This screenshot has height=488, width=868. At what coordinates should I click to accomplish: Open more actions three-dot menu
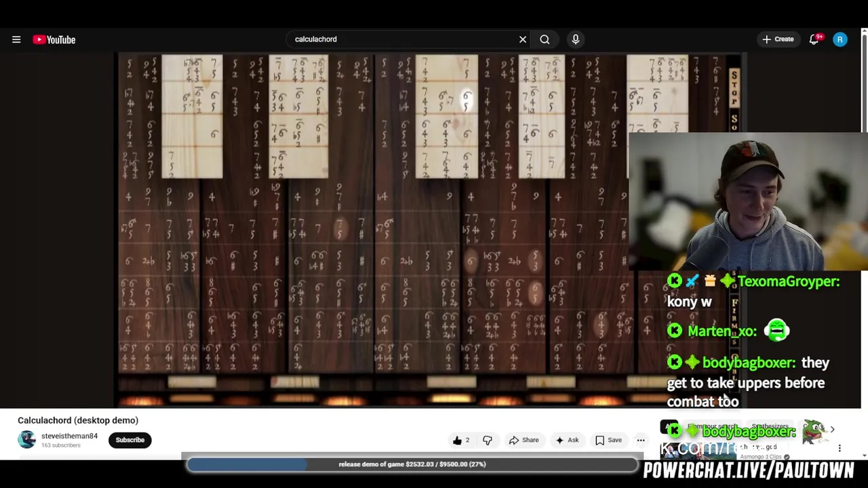click(640, 440)
